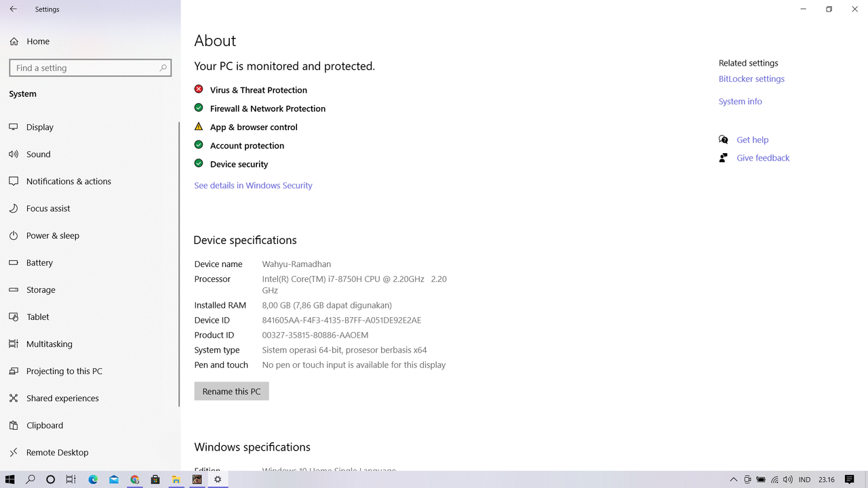
Task: Click Device security status
Action: click(239, 164)
